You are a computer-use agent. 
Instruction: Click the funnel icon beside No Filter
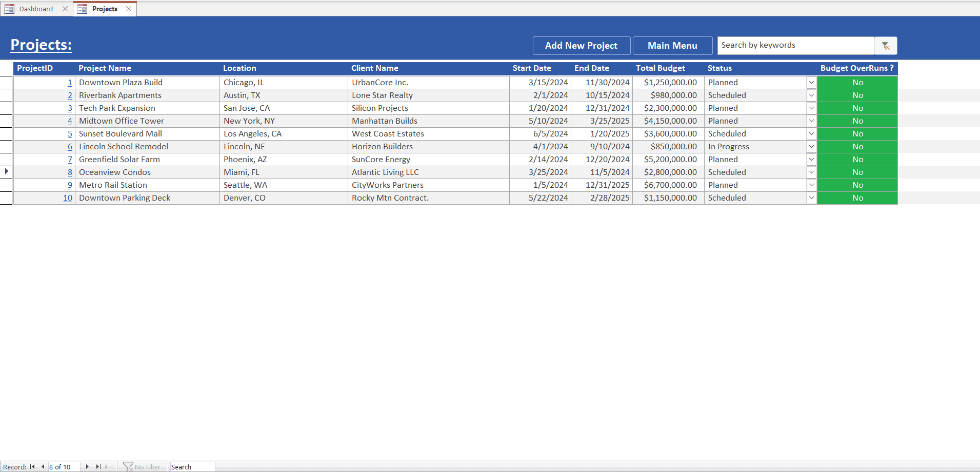coord(127,466)
